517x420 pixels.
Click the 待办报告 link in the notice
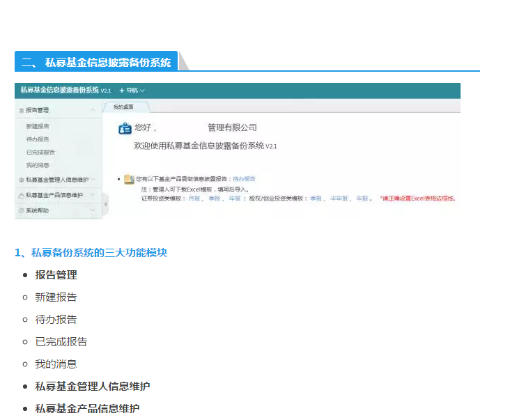[x=244, y=179]
